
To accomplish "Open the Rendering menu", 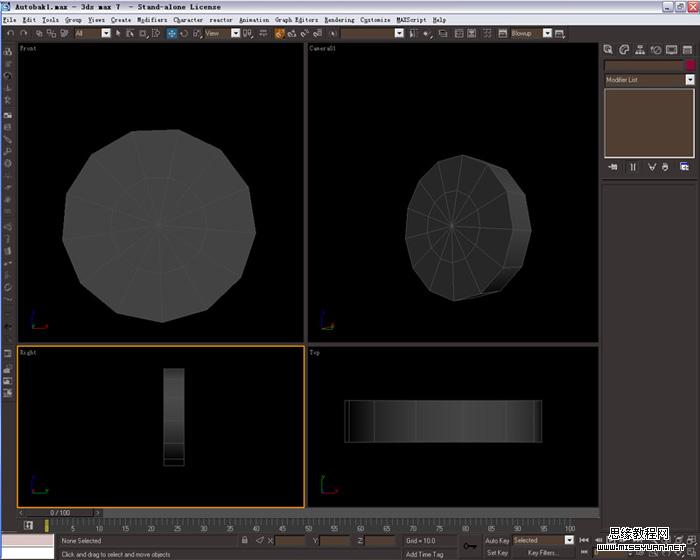I will pyautogui.click(x=339, y=20).
